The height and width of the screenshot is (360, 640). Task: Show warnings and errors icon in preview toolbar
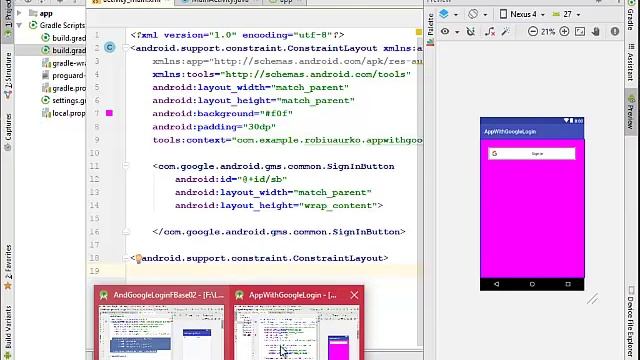click(615, 31)
